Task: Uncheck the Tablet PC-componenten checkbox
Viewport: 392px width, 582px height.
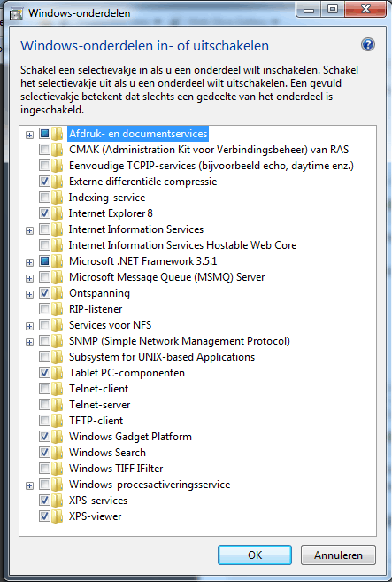Action: tap(44, 373)
